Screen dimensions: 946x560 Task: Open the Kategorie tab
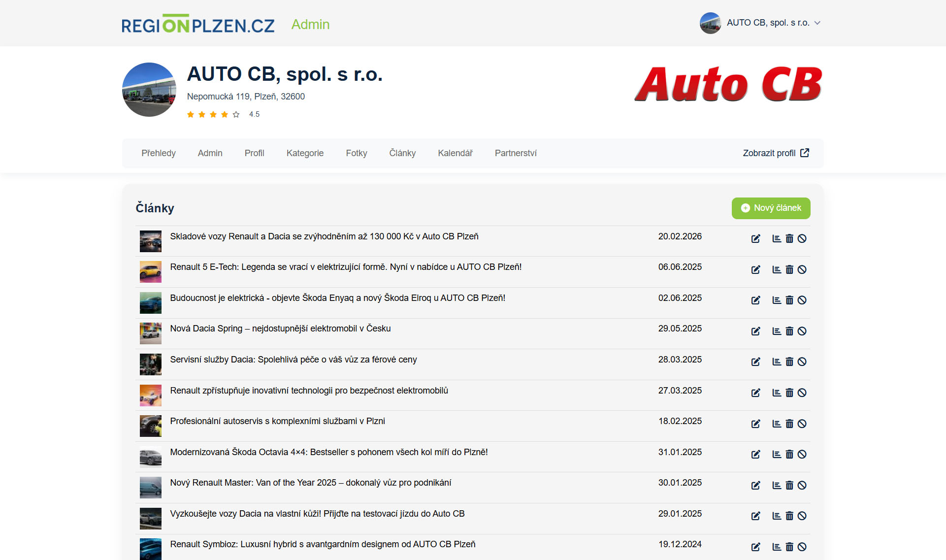(x=305, y=153)
